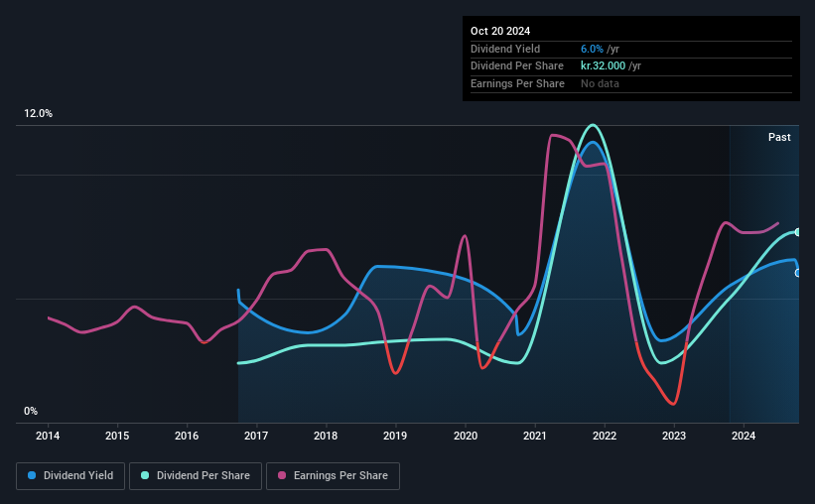Toggle the Dividend Yield legend series
The width and height of the screenshot is (815, 504).
click(70, 476)
